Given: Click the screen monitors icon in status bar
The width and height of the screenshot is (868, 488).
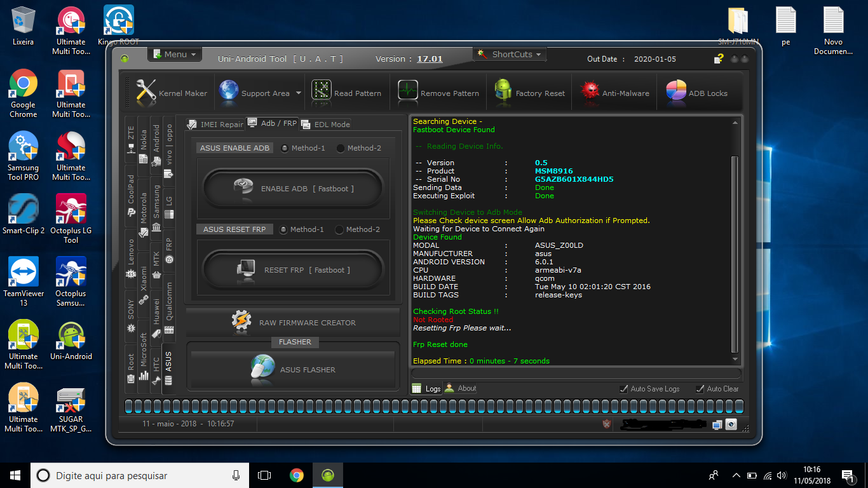Looking at the screenshot, I should pos(717,424).
